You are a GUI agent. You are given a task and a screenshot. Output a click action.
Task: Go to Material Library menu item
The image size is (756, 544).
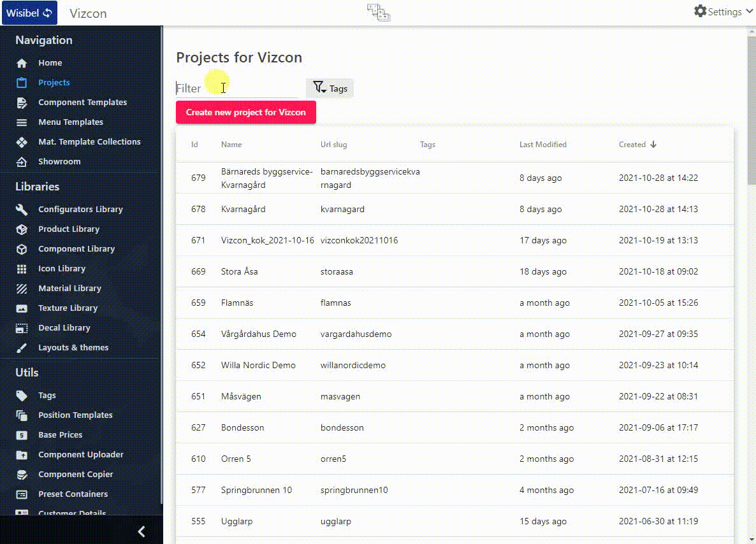(x=69, y=289)
